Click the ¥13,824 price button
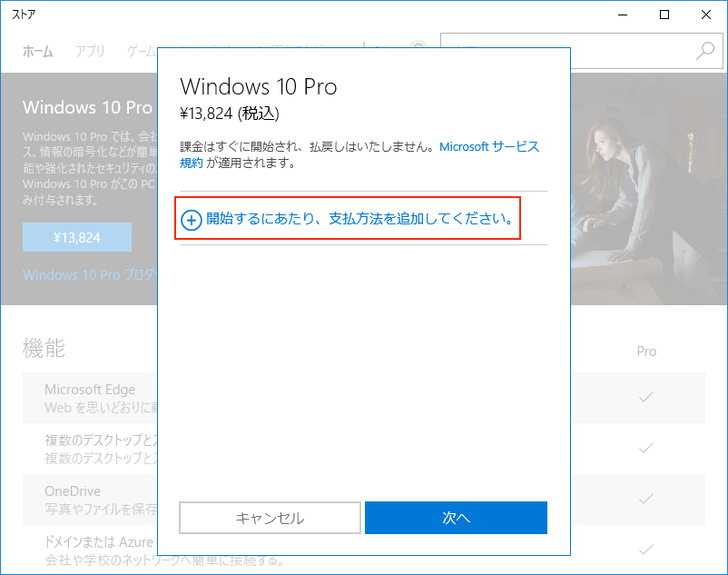 (77, 238)
